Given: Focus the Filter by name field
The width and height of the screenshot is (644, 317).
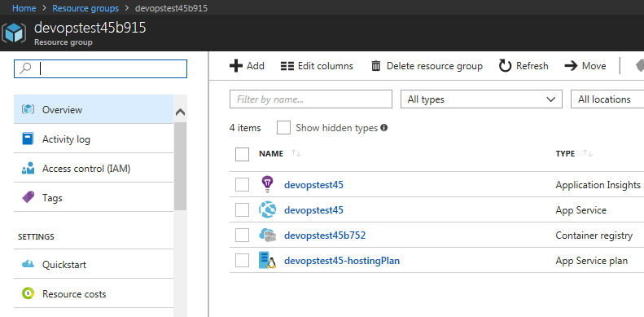Looking at the screenshot, I should coord(311,99).
